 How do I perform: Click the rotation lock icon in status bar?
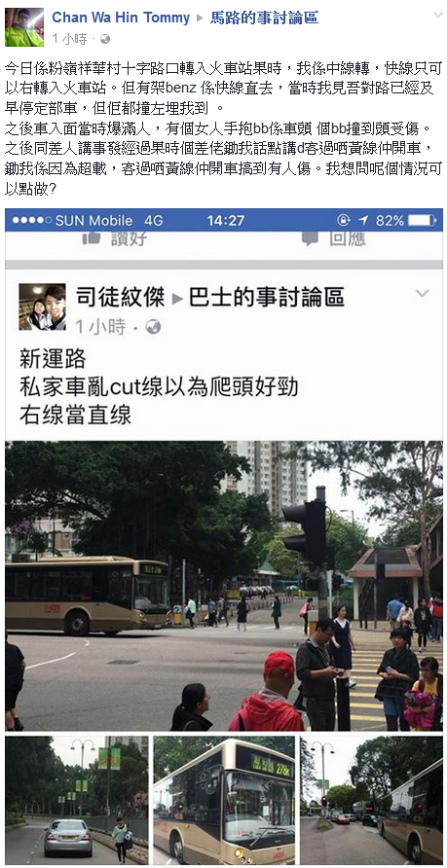[344, 220]
